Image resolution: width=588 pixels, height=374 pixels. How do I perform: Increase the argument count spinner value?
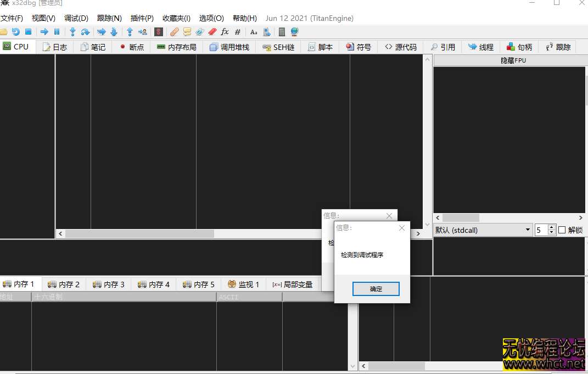[552, 227]
